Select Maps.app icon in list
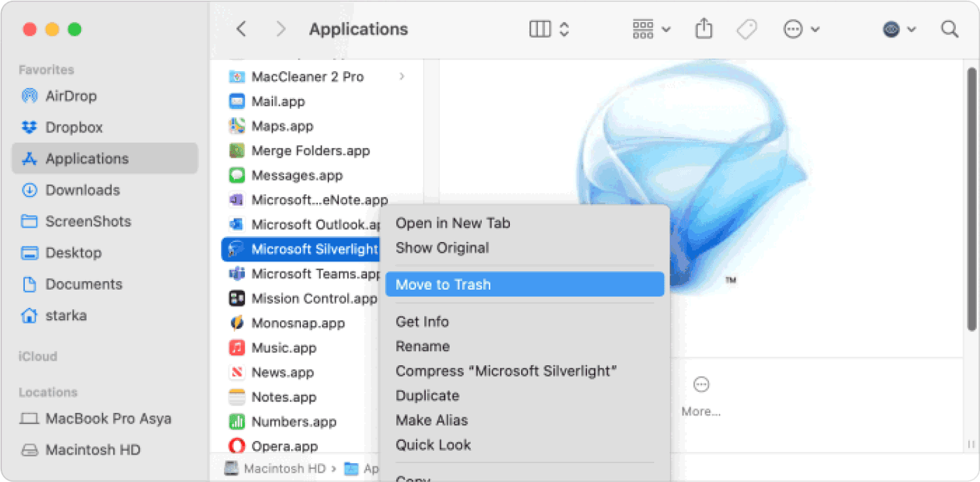The height and width of the screenshot is (482, 980). 236,126
